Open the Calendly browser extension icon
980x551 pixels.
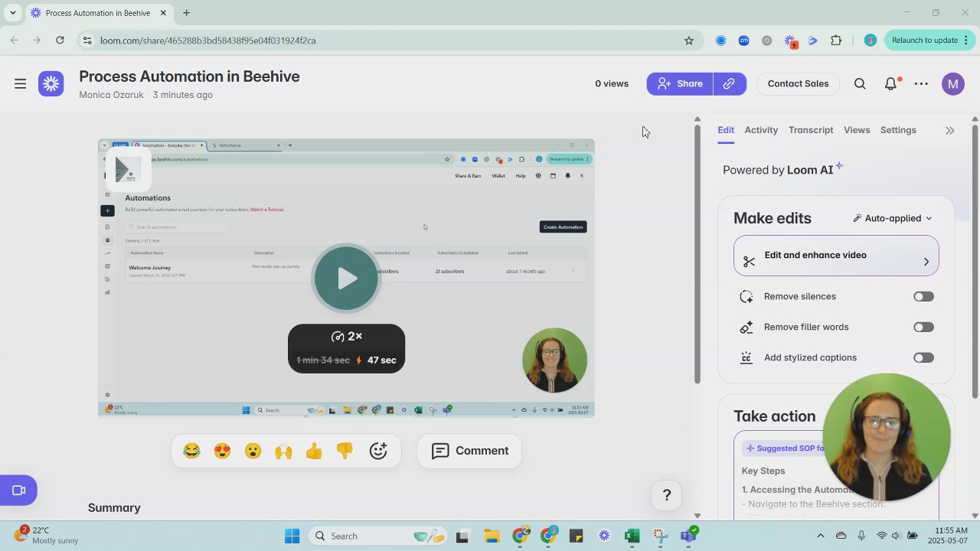pos(720,41)
